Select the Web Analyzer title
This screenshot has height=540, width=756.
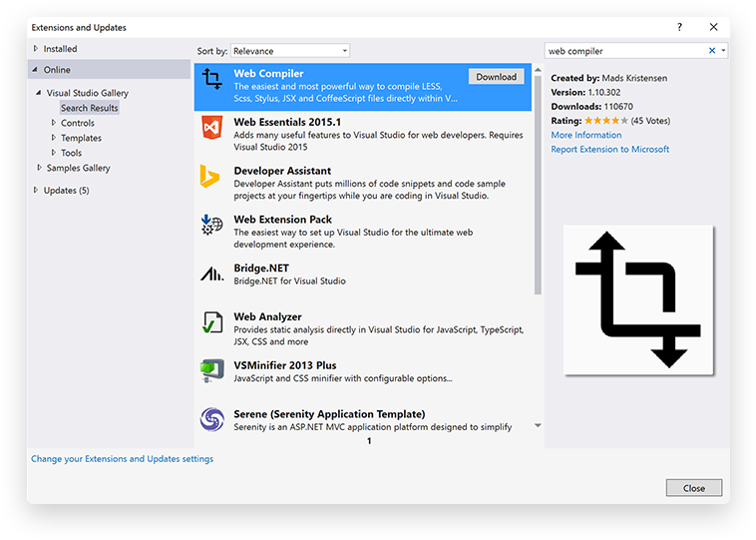tap(267, 317)
